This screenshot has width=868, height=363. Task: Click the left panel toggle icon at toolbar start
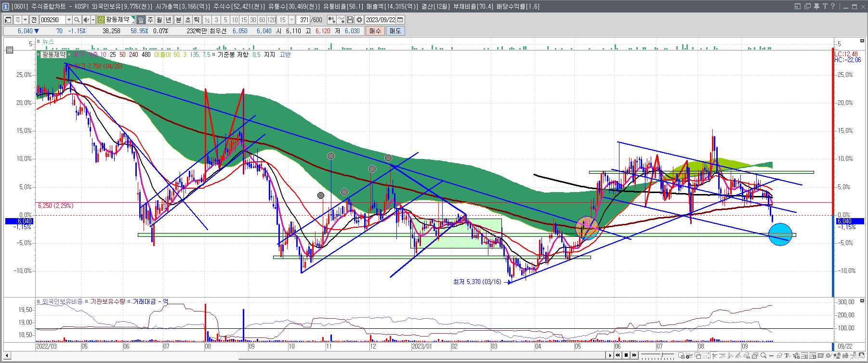pyautogui.click(x=8, y=20)
